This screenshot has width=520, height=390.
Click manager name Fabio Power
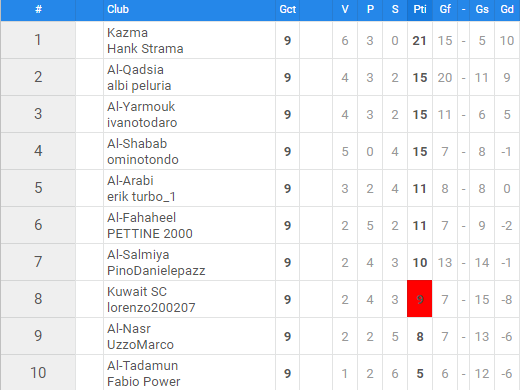(x=143, y=382)
